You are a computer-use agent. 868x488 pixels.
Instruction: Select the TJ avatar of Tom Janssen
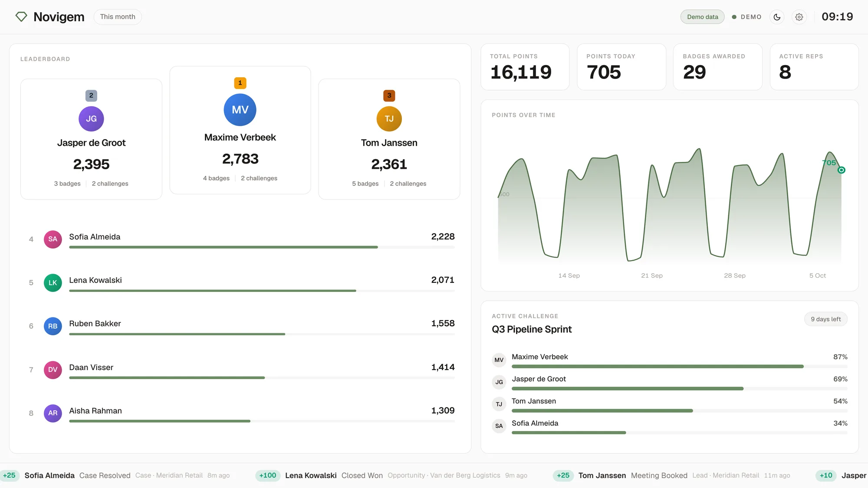pos(389,119)
